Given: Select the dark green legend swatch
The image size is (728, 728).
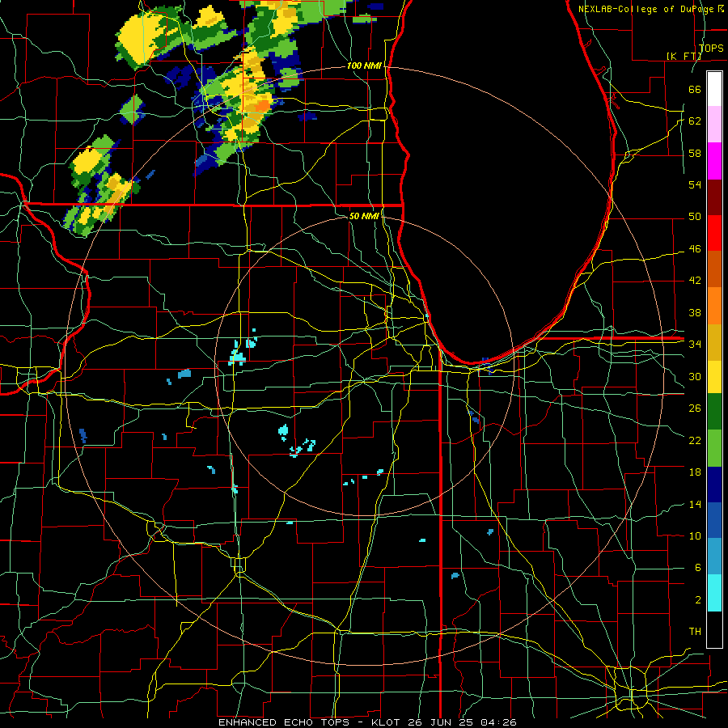Looking at the screenshot, I should pyautogui.click(x=714, y=412).
